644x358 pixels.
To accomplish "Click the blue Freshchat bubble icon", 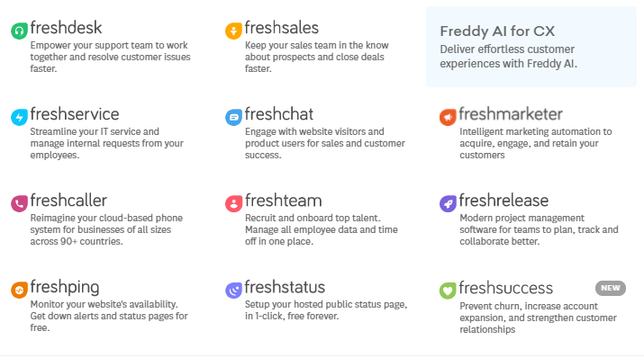I will [233, 117].
